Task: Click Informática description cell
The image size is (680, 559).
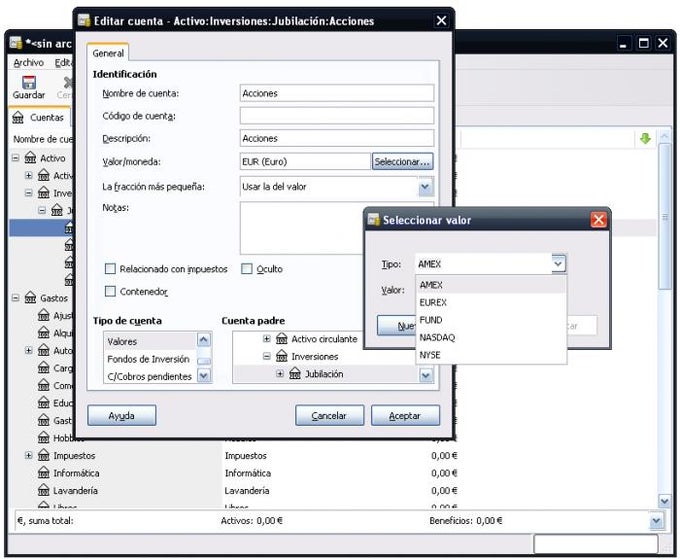Action: pyautogui.click(x=248, y=473)
